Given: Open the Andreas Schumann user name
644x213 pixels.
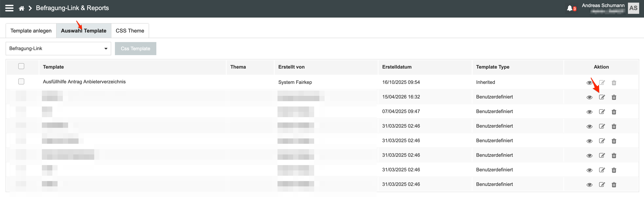Looking at the screenshot, I should point(603,5).
